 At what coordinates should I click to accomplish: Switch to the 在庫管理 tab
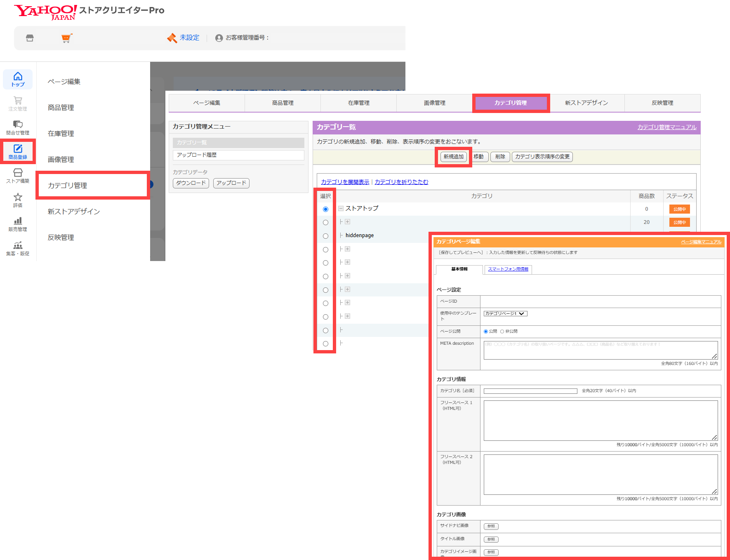point(358,103)
